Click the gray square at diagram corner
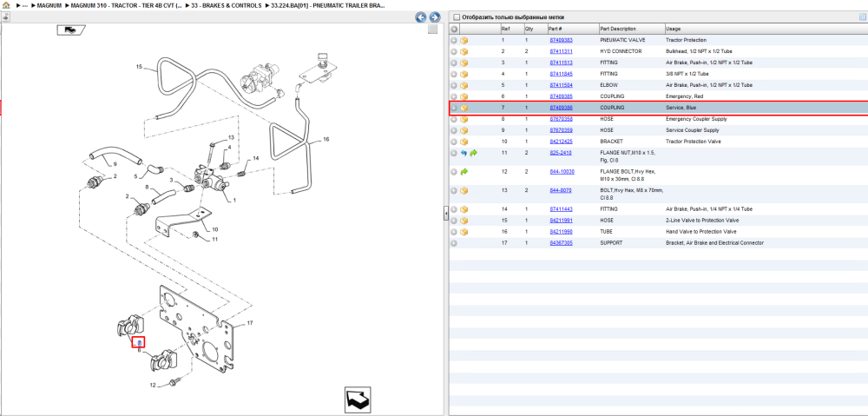868x416 pixels. [x=433, y=30]
